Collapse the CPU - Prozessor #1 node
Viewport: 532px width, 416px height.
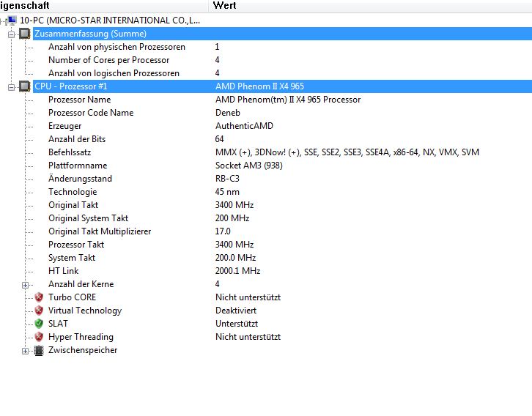click(12, 87)
